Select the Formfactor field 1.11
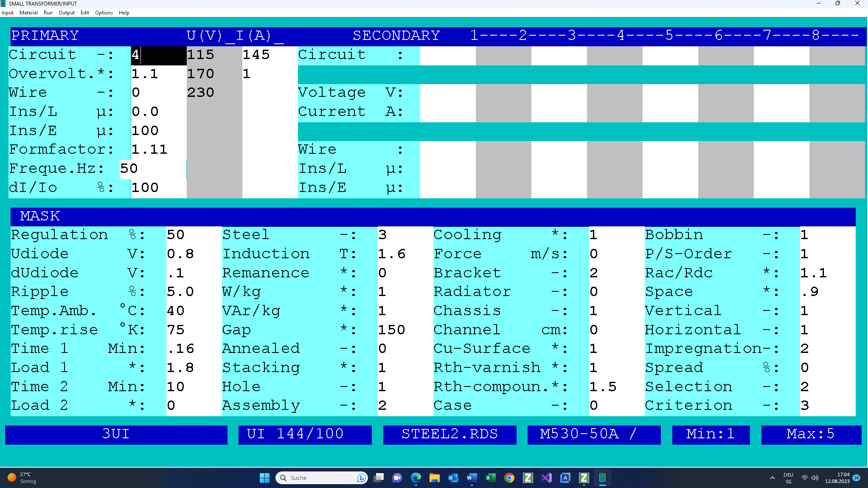The width and height of the screenshot is (868, 488). (159, 150)
